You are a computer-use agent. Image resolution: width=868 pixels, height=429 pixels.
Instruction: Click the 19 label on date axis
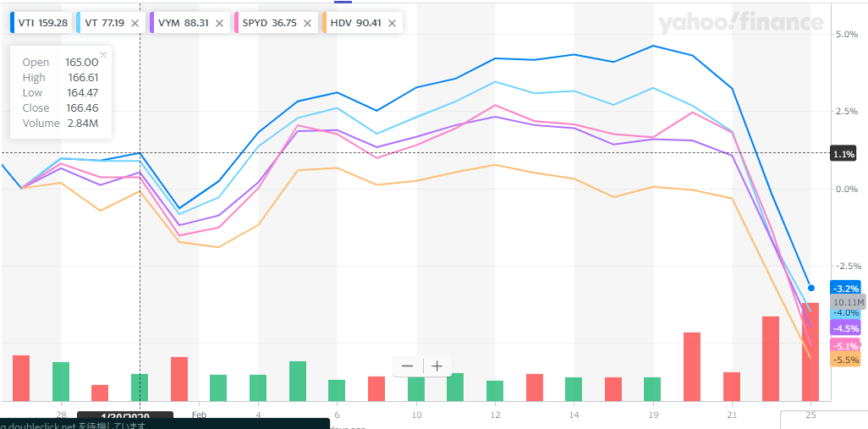coord(653,415)
